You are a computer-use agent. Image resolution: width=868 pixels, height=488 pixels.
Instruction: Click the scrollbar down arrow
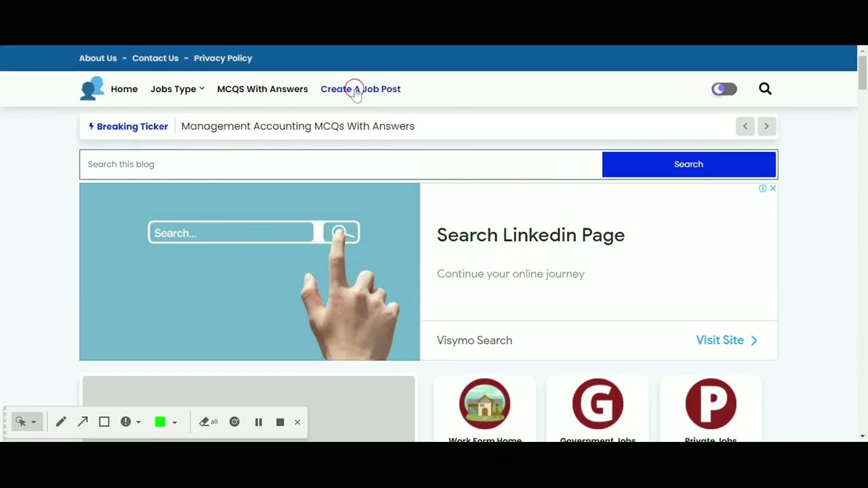[863, 436]
